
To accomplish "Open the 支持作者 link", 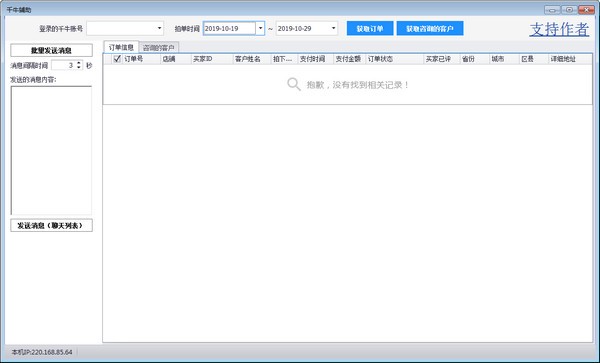I will (x=559, y=29).
